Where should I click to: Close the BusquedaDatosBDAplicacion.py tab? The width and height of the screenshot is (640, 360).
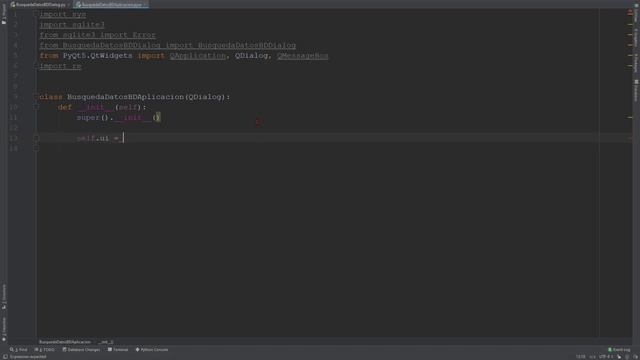(x=145, y=5)
